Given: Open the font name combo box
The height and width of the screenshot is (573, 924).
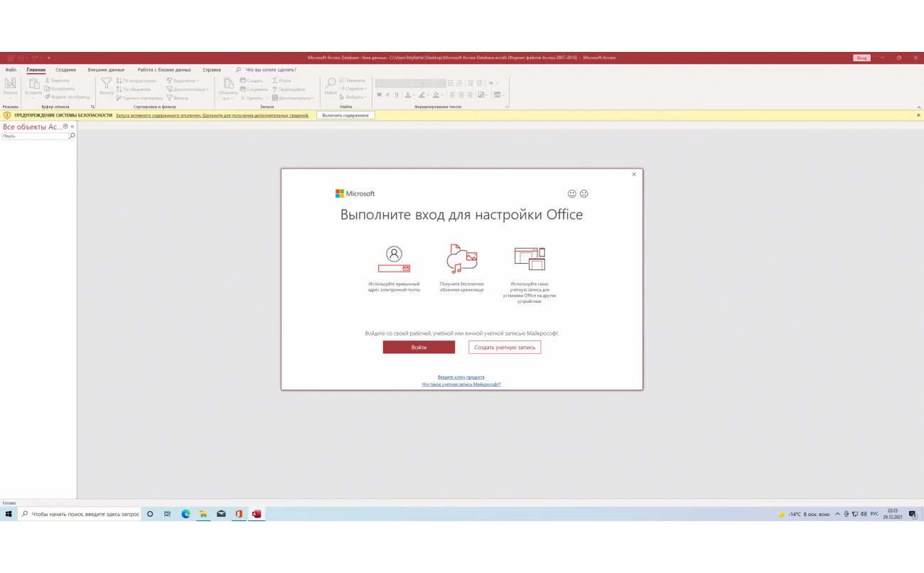Looking at the screenshot, I should (x=401, y=83).
